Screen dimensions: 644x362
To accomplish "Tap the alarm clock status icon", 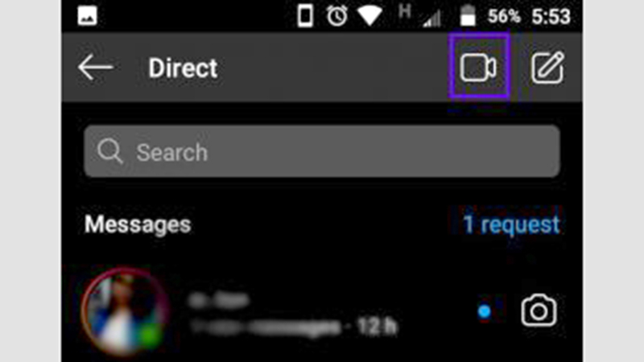I will coord(336,16).
